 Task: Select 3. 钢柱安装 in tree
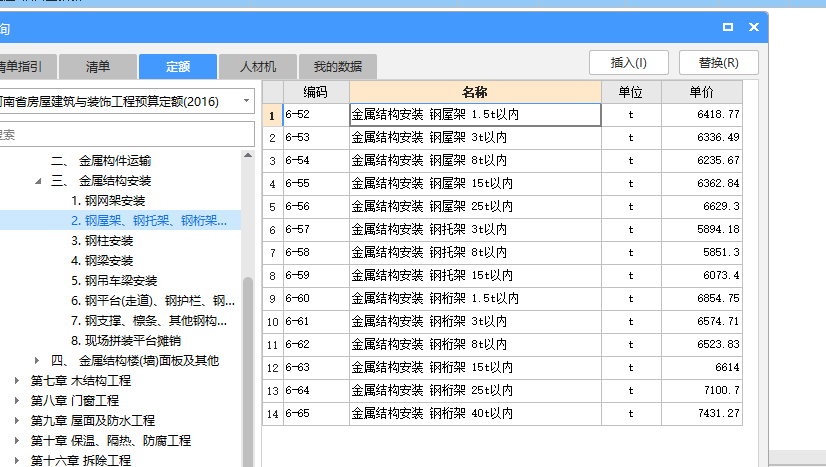[102, 241]
